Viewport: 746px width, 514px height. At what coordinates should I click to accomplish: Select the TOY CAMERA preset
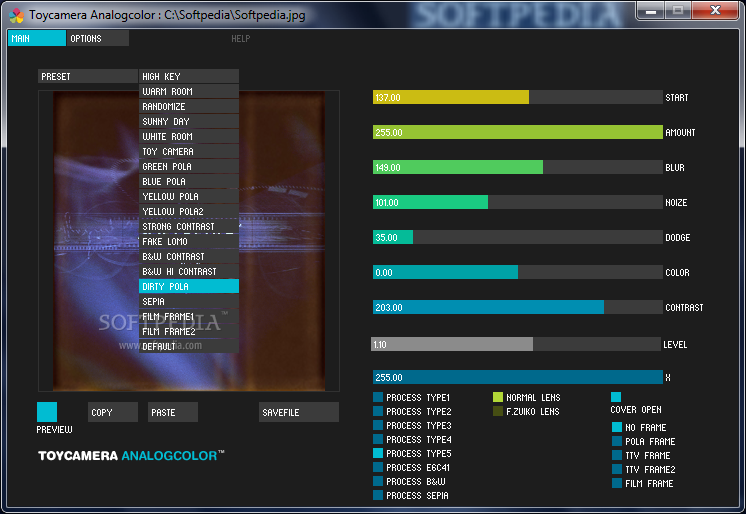(x=188, y=151)
